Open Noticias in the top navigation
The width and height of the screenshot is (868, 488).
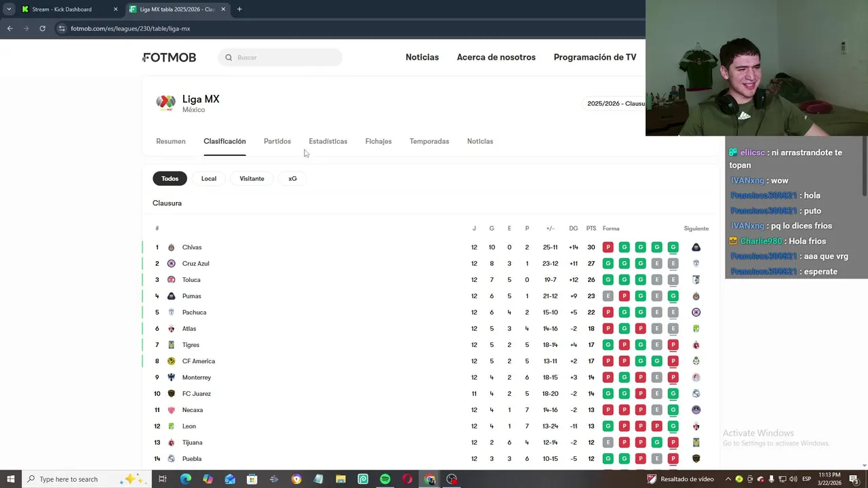coord(422,58)
